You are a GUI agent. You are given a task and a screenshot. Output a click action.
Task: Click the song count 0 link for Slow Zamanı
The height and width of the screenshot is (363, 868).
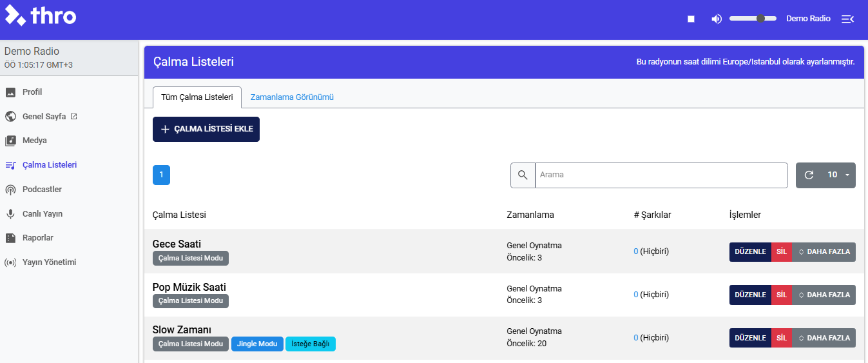[x=636, y=338]
